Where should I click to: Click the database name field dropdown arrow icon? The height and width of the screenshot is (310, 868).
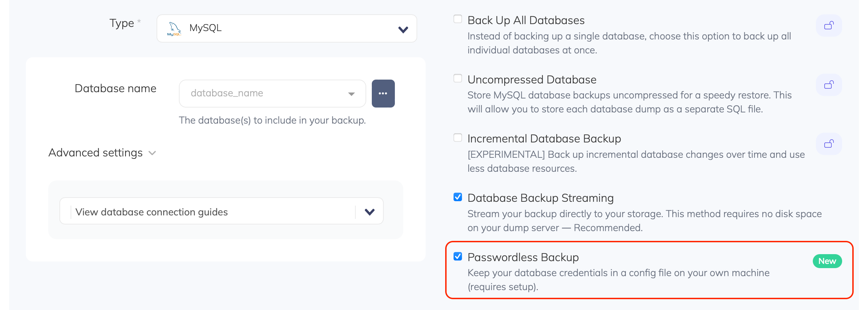pyautogui.click(x=351, y=93)
